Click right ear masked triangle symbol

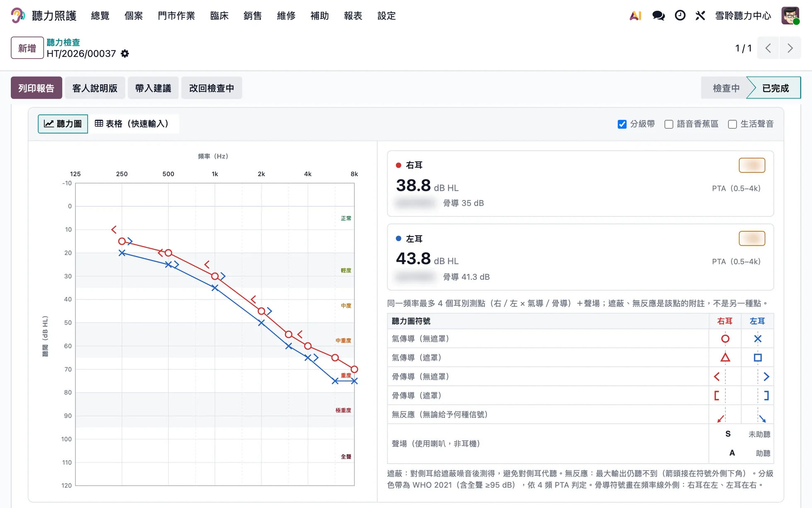(x=725, y=357)
